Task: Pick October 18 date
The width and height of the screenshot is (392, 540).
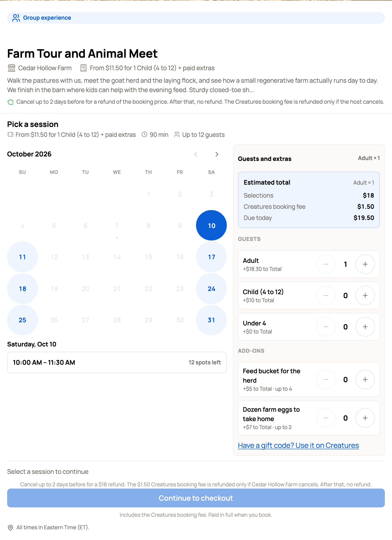Action: point(22,289)
